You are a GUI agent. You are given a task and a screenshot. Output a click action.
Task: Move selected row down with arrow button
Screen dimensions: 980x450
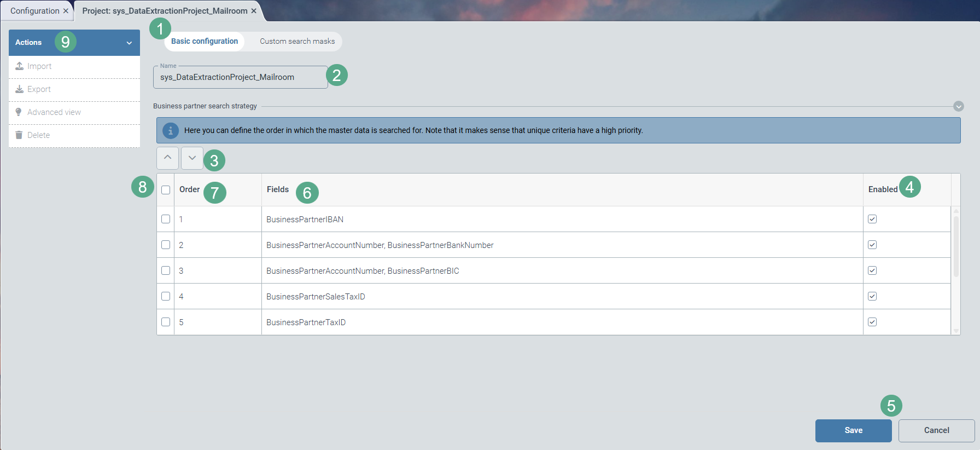click(192, 158)
